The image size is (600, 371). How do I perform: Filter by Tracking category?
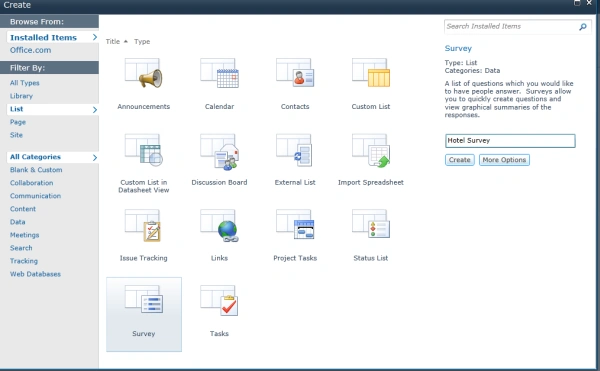click(24, 261)
